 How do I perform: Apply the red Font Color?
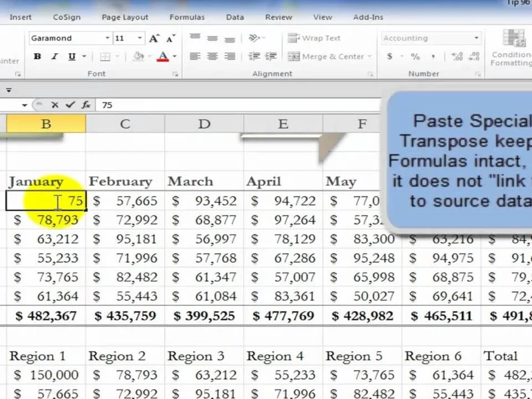point(163,56)
